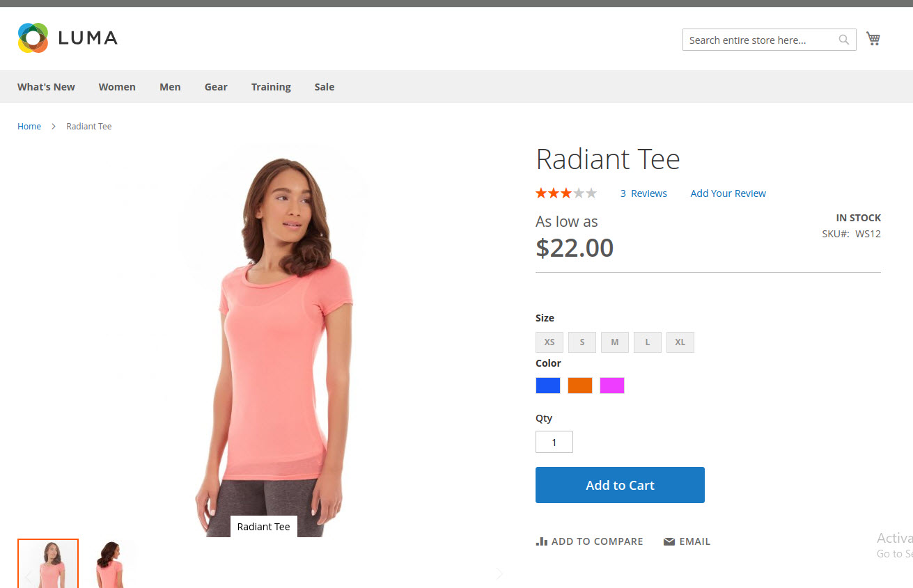Click the Email envelope icon
Screen dimensions: 913x588
click(x=668, y=541)
